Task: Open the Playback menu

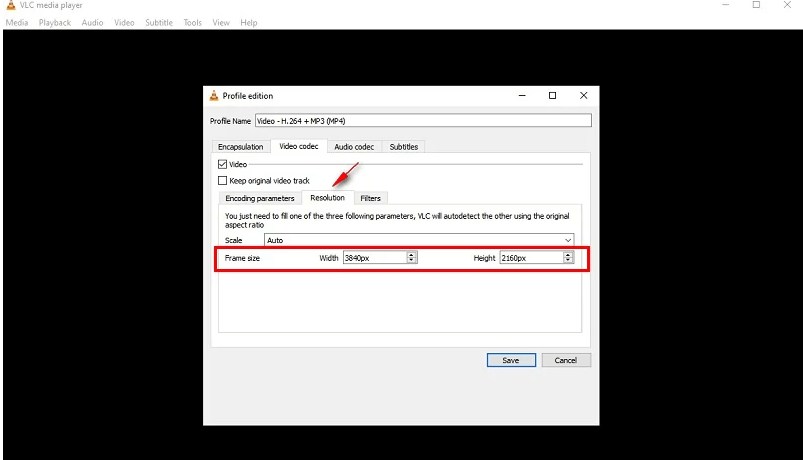Action: coord(55,23)
